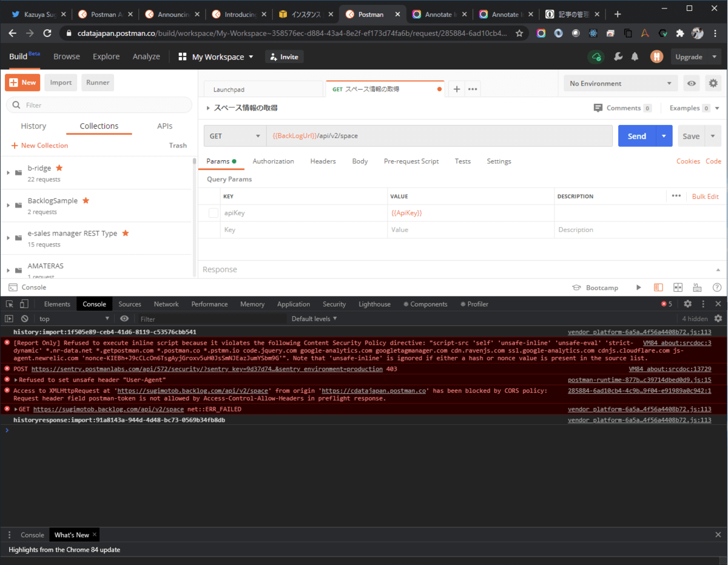Switch to DevTools Elements tab
728x565 pixels.
point(57,304)
